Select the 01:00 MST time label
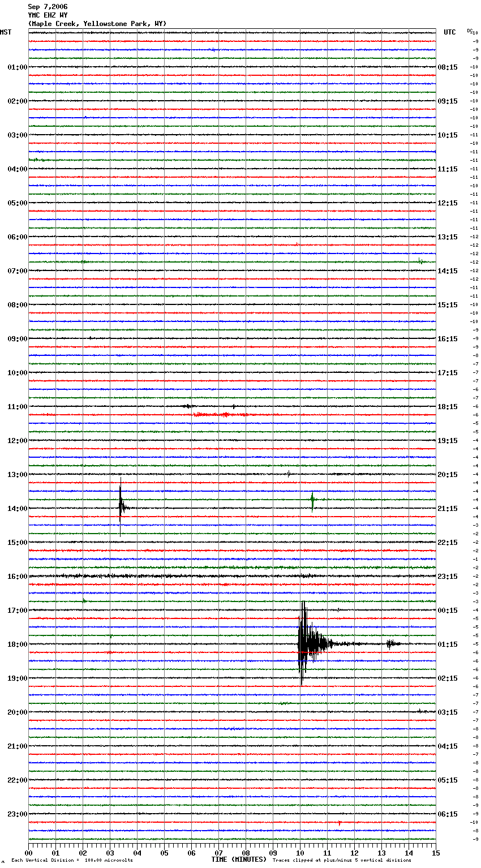This screenshot has width=481, height=868. [18, 67]
